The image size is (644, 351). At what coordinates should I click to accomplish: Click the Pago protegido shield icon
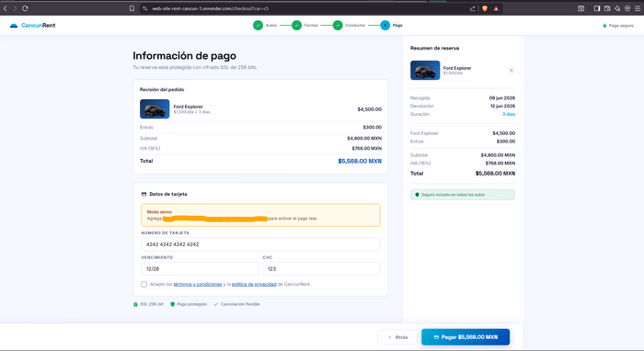point(173,304)
